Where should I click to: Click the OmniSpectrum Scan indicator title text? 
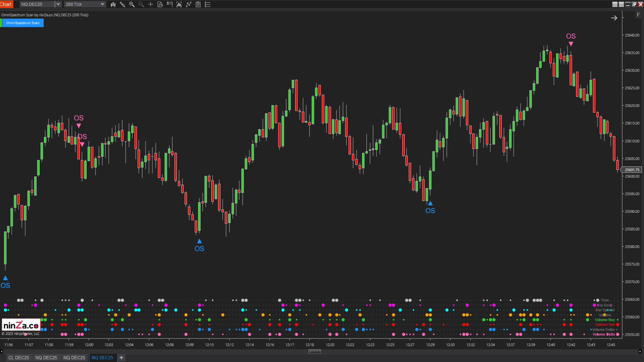click(45, 15)
